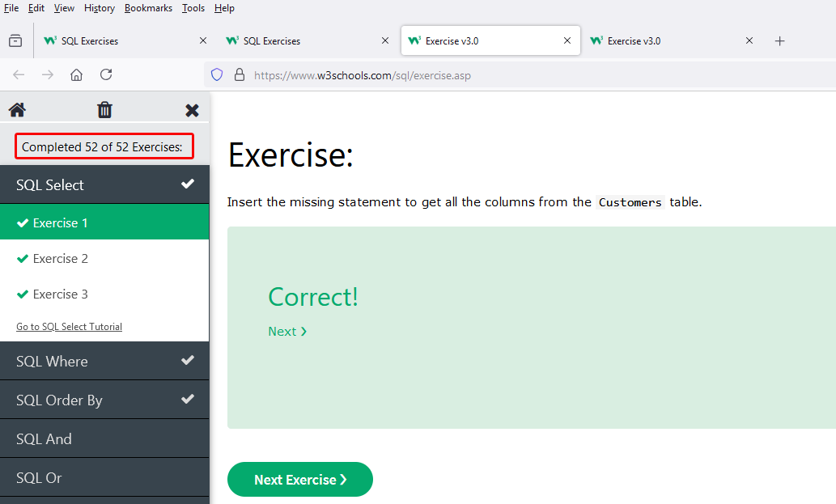
Task: Click the browser home icon
Action: tap(76, 74)
